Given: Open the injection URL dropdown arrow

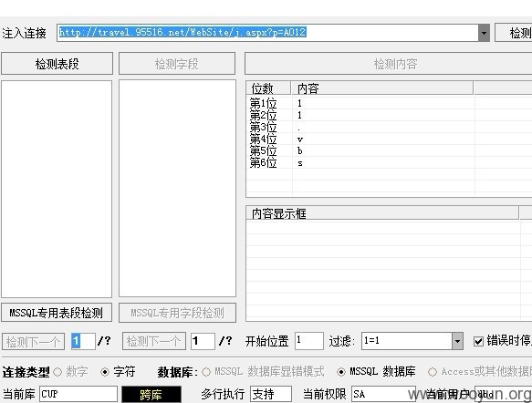Looking at the screenshot, I should (485, 33).
